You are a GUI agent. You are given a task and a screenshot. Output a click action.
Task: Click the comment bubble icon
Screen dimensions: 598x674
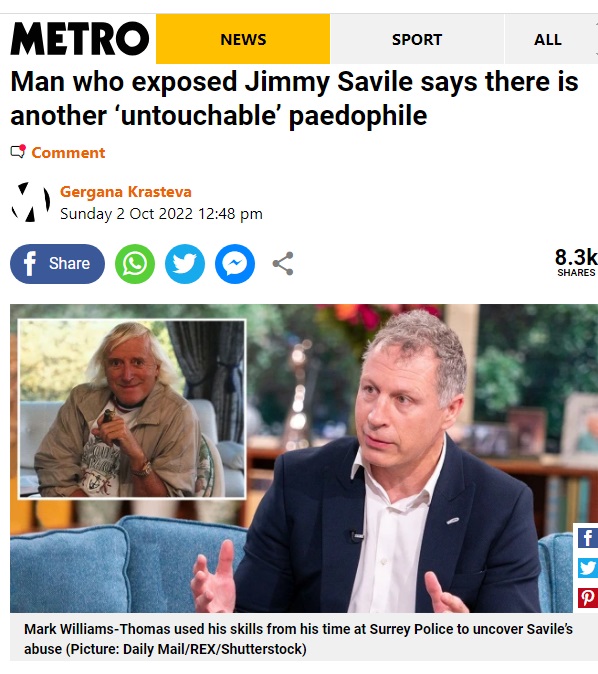coord(18,152)
